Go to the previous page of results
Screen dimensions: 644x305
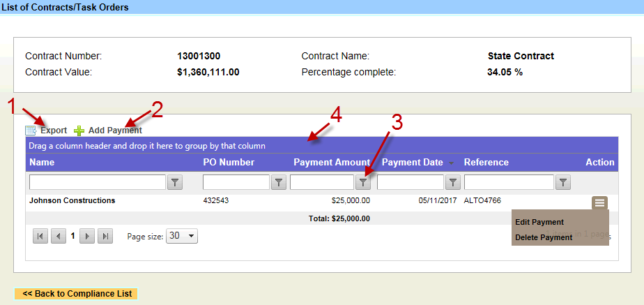pyautogui.click(x=59, y=237)
